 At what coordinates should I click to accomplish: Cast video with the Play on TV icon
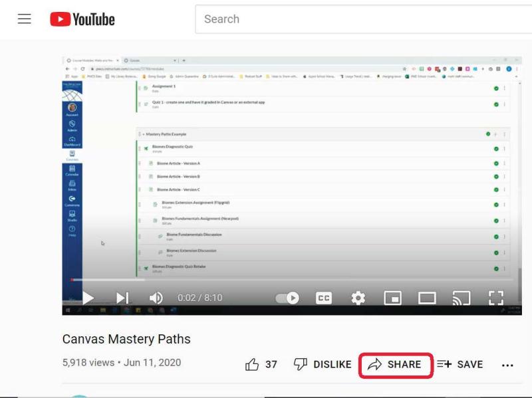click(462, 298)
